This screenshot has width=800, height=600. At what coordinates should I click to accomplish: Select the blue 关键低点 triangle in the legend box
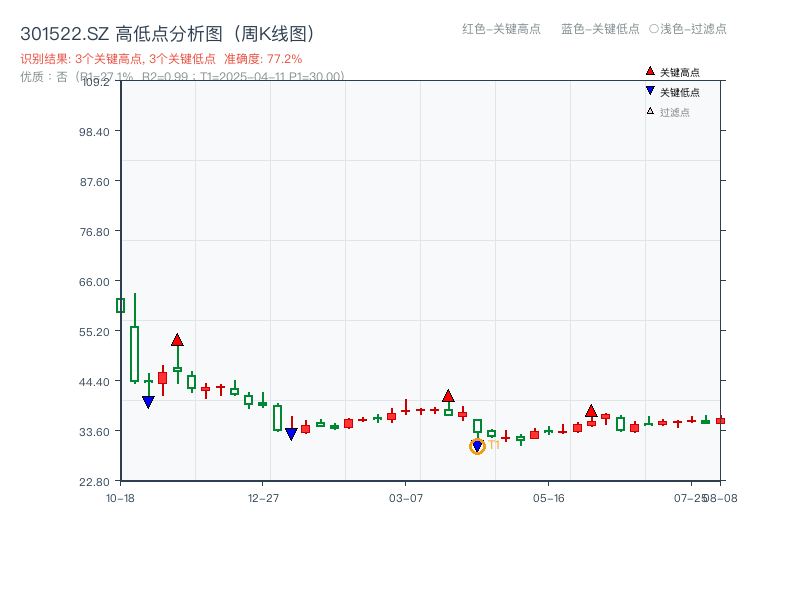click(648, 91)
